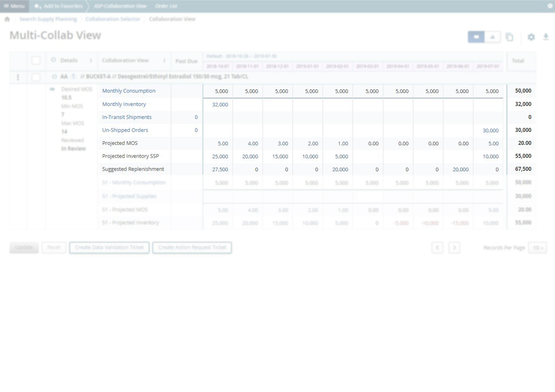
Task: Collapse the AA bucket row group
Action: (54, 77)
